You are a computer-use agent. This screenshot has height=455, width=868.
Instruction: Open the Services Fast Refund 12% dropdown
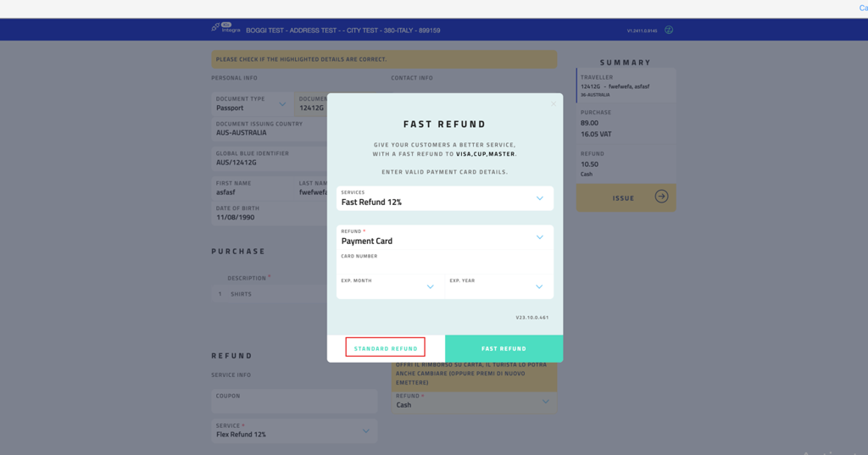[x=444, y=198]
